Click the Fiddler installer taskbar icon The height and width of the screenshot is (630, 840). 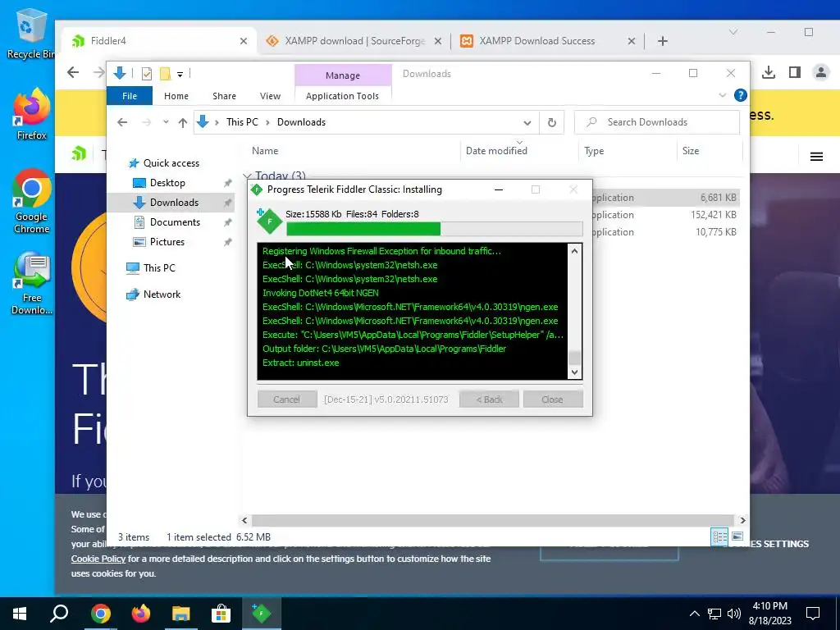coord(262,614)
